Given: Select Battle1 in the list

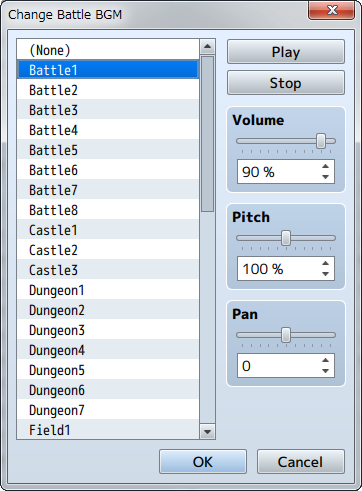Looking at the screenshot, I should 108,70.
